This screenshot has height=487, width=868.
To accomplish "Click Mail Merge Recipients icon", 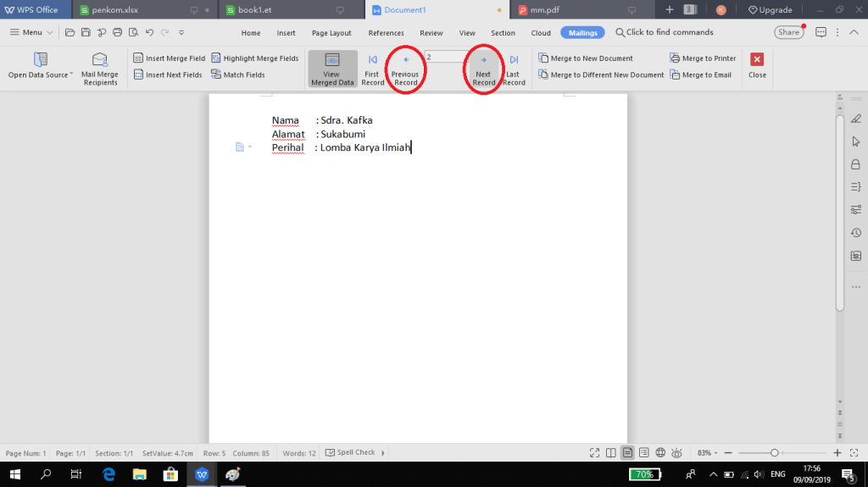I will point(100,60).
